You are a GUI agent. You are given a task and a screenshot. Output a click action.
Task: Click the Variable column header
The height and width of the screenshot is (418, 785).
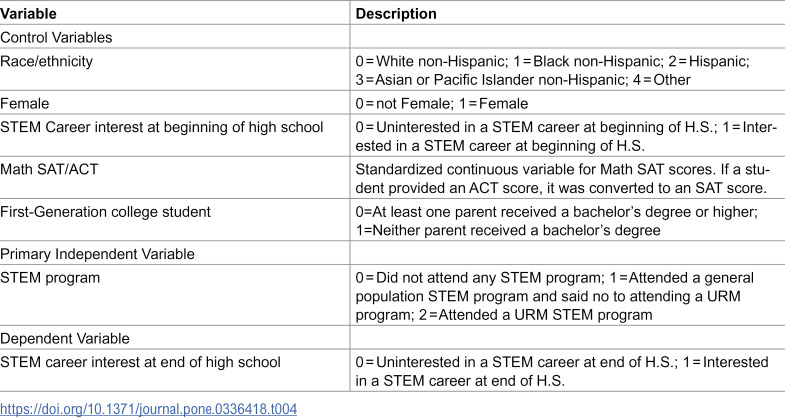pyautogui.click(x=29, y=14)
